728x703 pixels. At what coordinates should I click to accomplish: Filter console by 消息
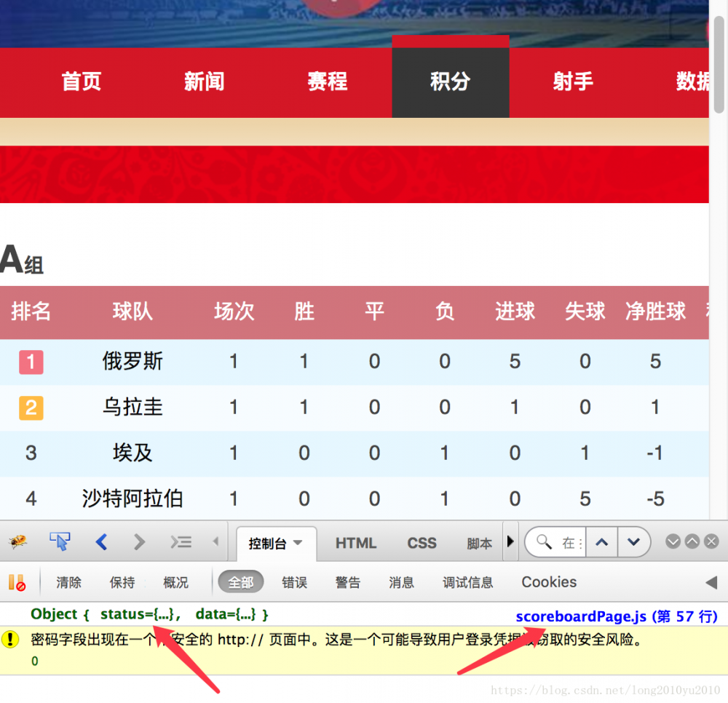pos(401,582)
